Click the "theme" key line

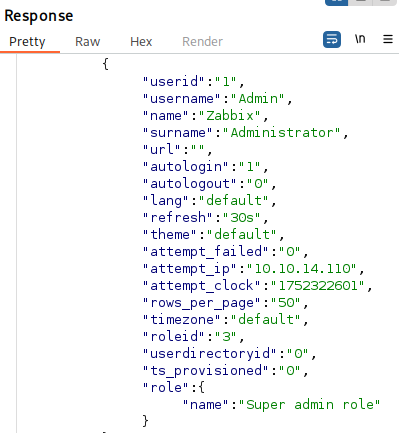[214, 234]
